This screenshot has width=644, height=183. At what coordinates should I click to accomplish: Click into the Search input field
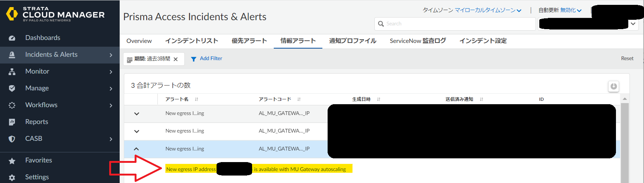tap(455, 24)
